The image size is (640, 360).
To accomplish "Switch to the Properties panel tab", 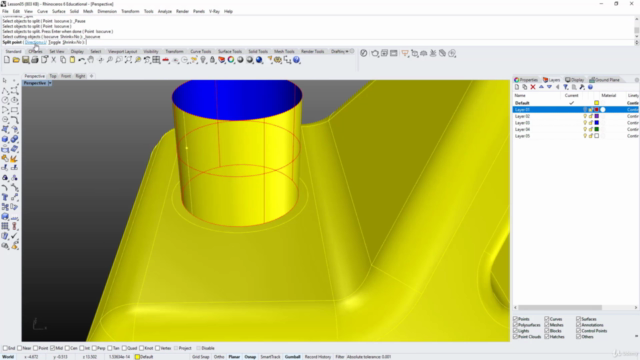I will click(526, 80).
